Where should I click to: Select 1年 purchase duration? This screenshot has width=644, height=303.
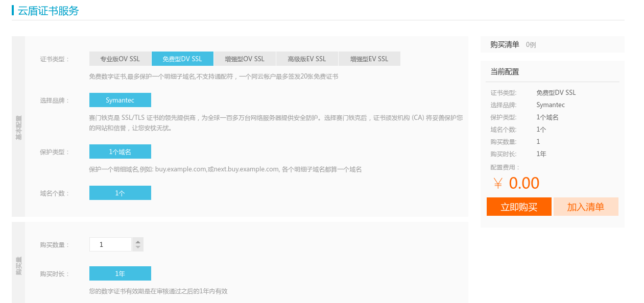120,273
